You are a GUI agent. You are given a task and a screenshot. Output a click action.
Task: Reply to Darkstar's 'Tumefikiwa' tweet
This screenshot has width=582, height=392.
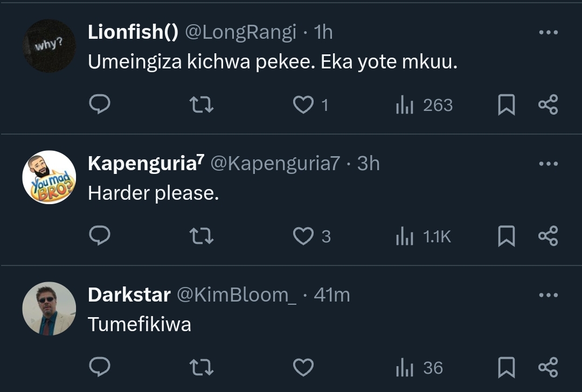pos(99,368)
